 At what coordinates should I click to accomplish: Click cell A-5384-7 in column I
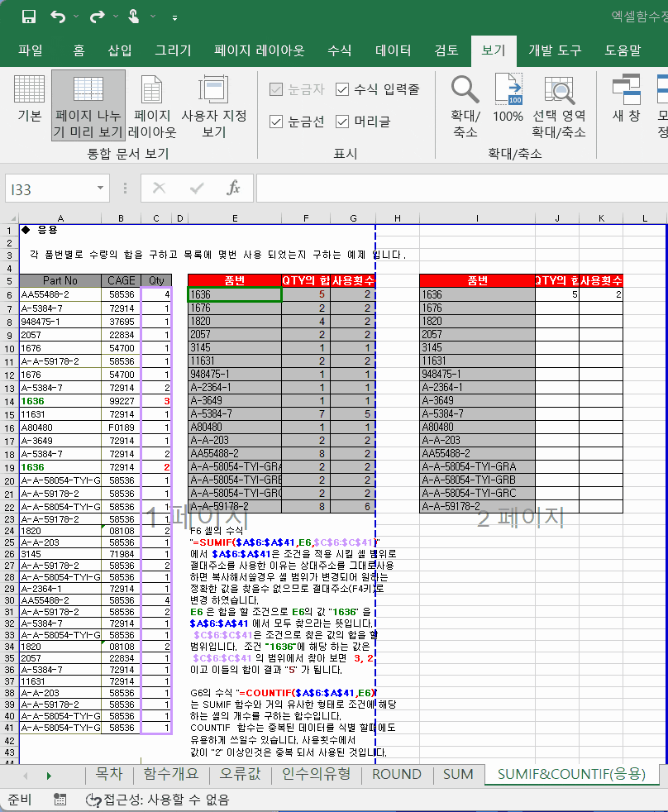click(x=477, y=413)
